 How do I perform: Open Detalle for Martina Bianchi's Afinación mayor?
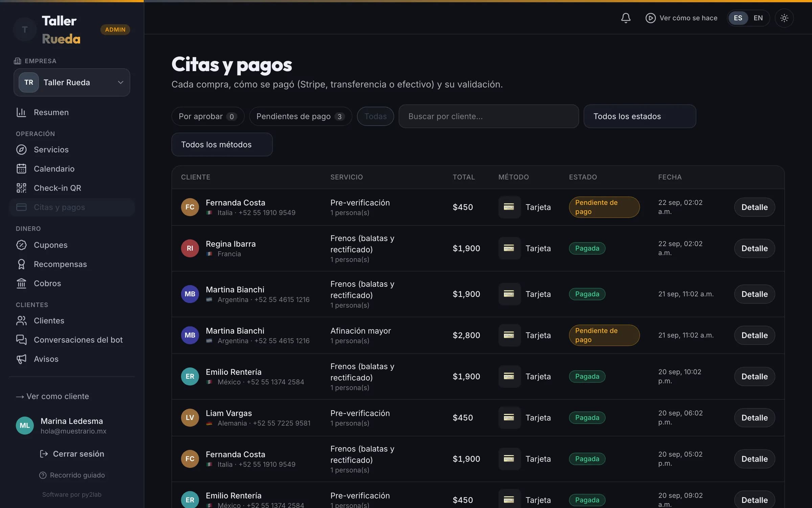pyautogui.click(x=754, y=335)
